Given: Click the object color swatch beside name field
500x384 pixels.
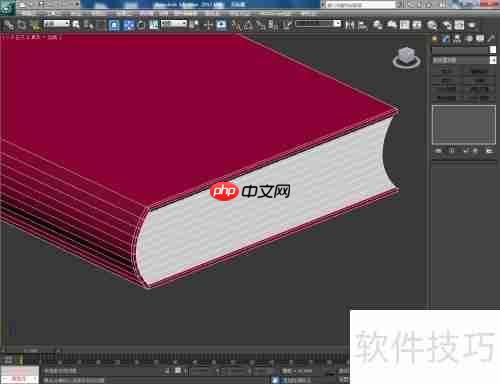Looking at the screenshot, I should pyautogui.click(x=493, y=50).
